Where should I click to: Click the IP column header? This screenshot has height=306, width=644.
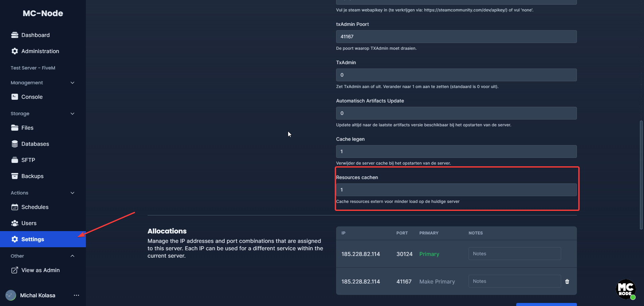click(343, 233)
